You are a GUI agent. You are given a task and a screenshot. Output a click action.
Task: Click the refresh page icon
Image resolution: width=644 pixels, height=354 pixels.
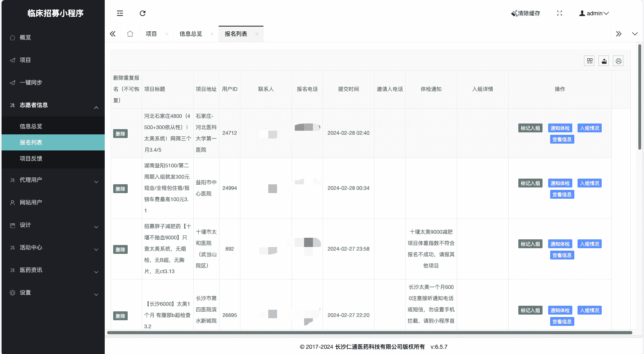143,13
